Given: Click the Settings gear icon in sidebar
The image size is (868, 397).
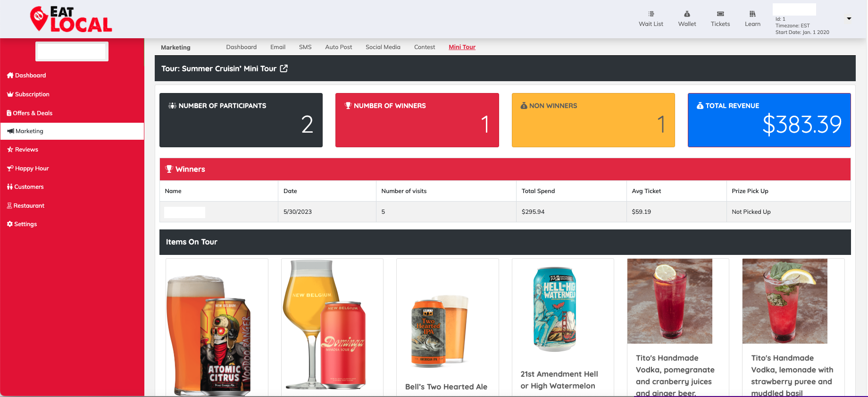Looking at the screenshot, I should tap(10, 224).
